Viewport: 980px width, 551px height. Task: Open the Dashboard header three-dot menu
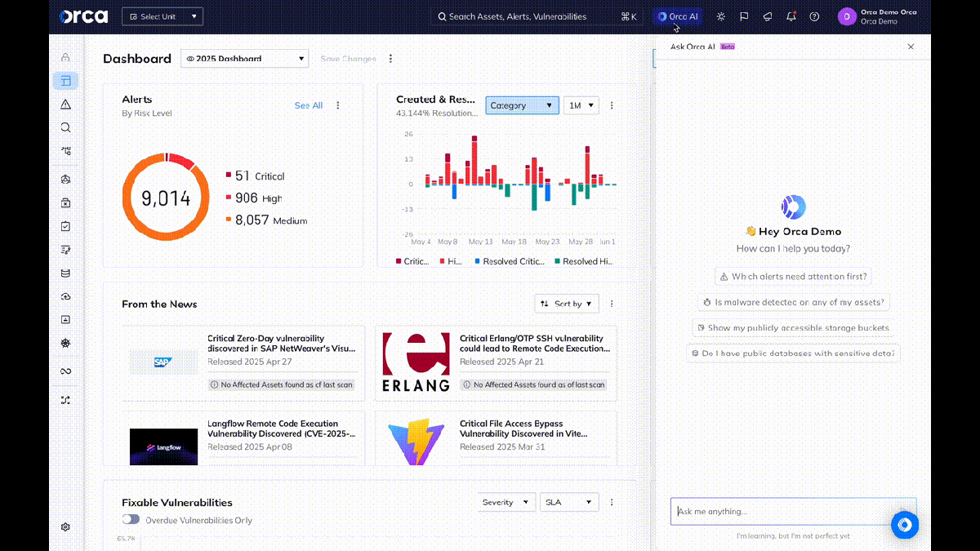click(390, 59)
